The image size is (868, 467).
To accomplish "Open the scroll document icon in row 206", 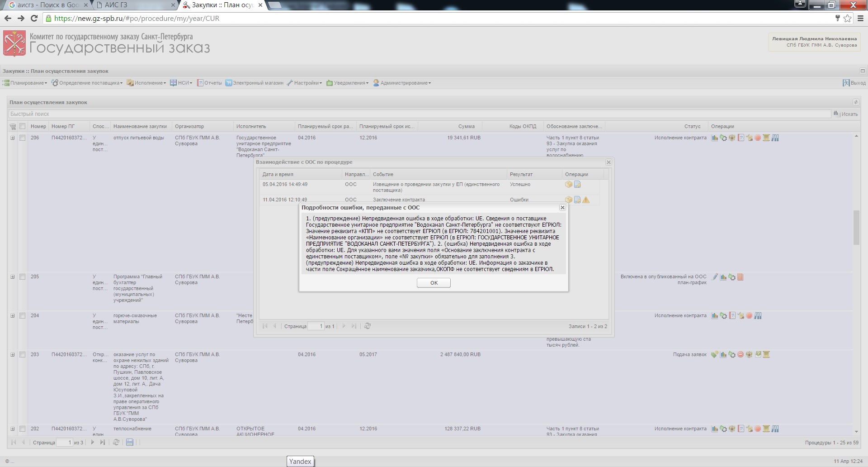I will click(766, 138).
